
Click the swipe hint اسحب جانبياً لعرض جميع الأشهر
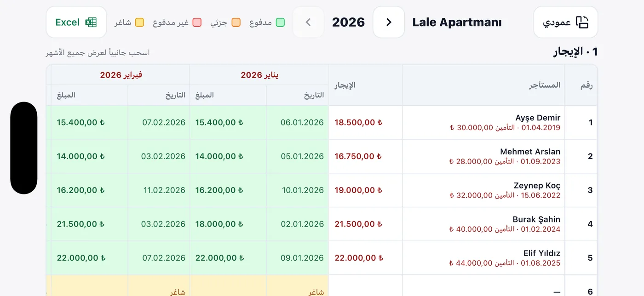coord(98,52)
